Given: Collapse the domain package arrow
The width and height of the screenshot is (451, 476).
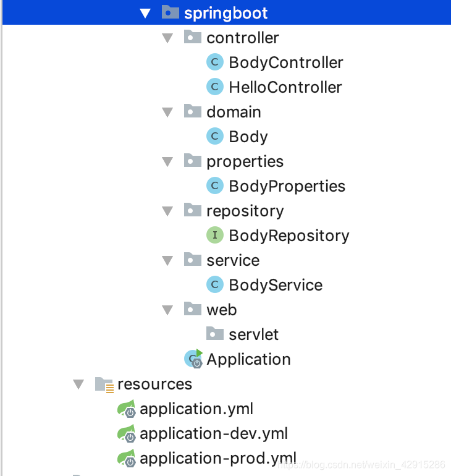Looking at the screenshot, I should tap(167, 113).
